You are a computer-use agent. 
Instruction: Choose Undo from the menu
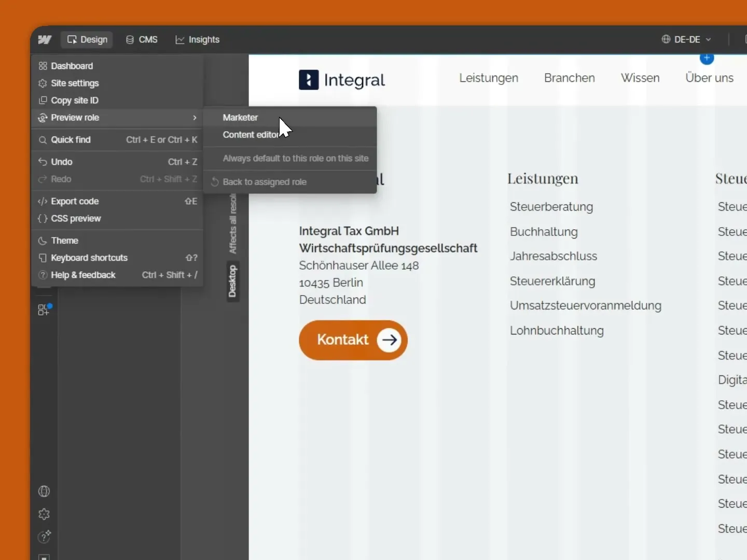[x=117, y=162]
